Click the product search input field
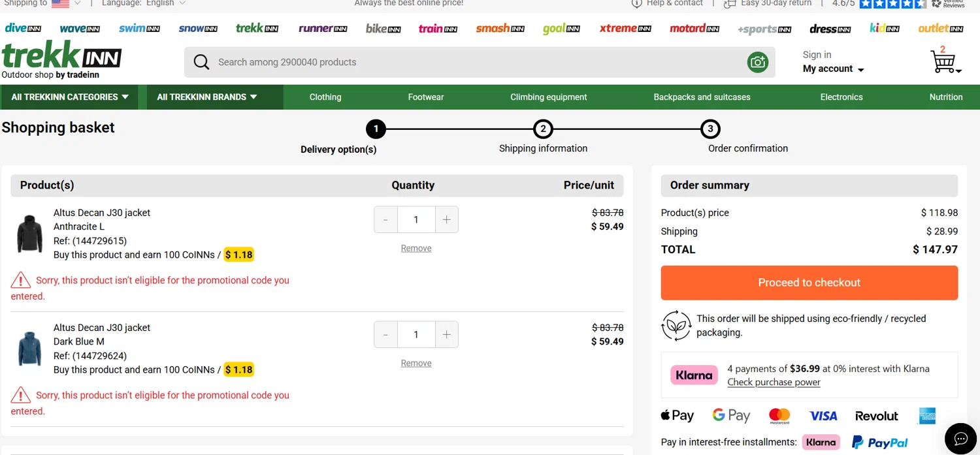 pyautogui.click(x=480, y=62)
